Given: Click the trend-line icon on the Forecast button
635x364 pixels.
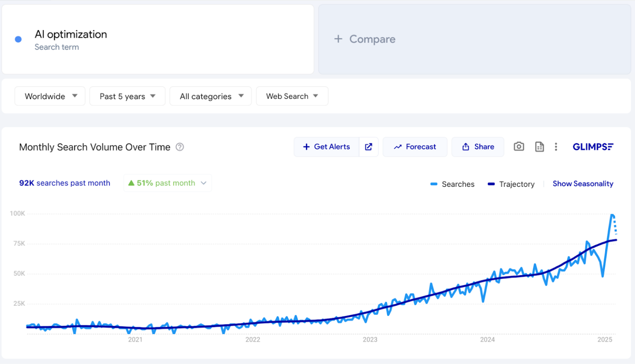Looking at the screenshot, I should (398, 147).
